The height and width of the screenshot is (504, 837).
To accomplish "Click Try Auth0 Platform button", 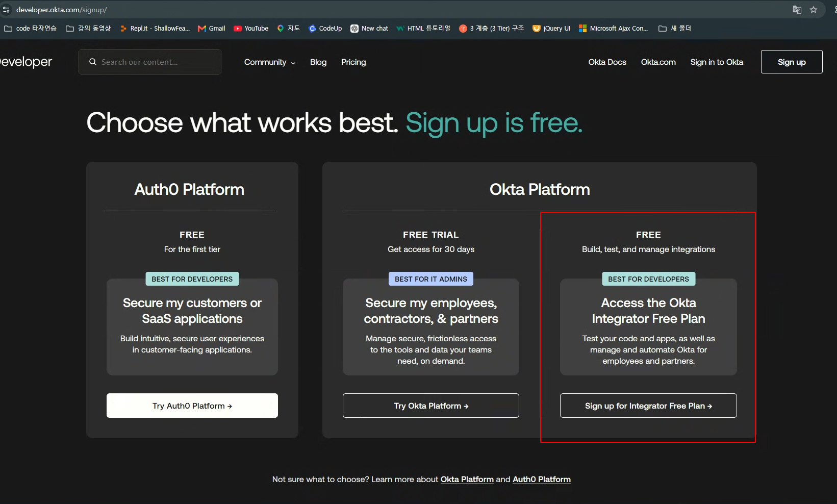I will pos(192,406).
